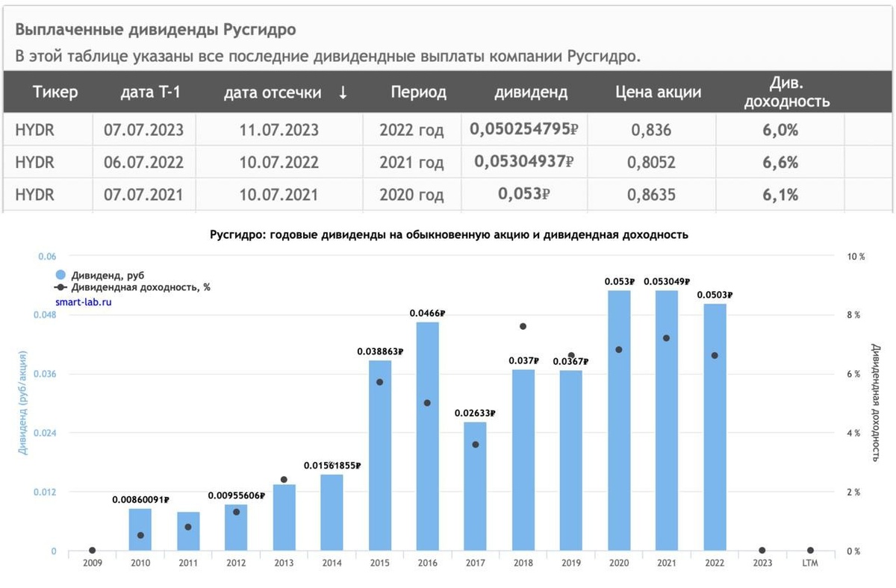Screen dimensions: 896x588
Task: Click the LTM axis label
Action: coord(810,563)
